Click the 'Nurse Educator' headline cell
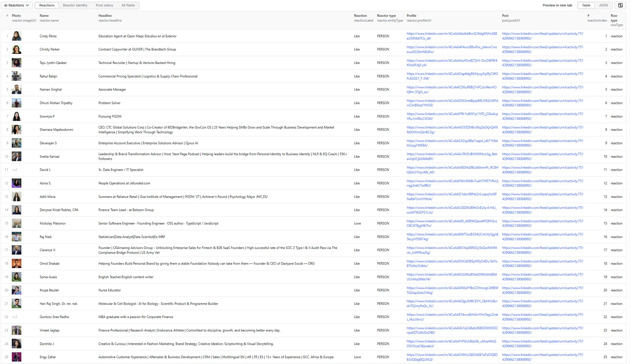The height and width of the screenshot is (364, 630). click(110, 290)
